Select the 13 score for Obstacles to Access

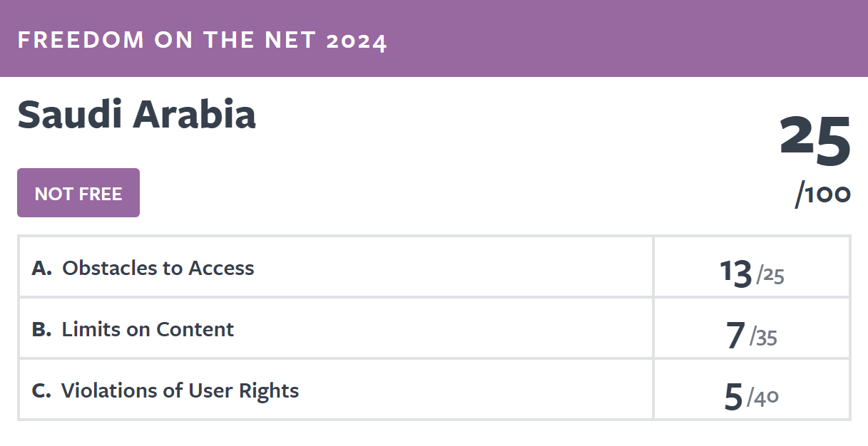736,272
